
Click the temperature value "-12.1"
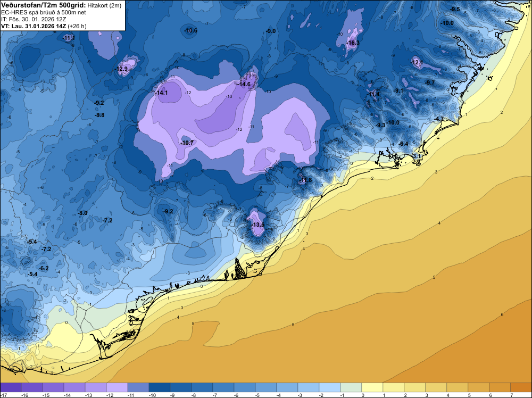(417, 62)
